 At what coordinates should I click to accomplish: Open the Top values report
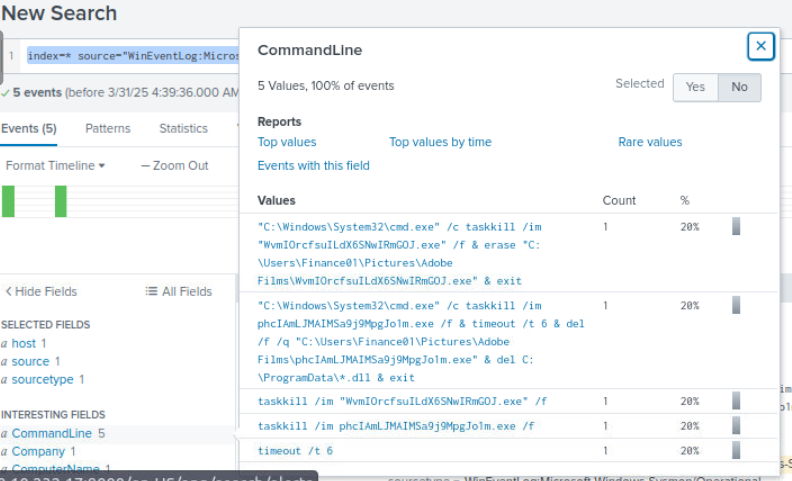pos(287,142)
